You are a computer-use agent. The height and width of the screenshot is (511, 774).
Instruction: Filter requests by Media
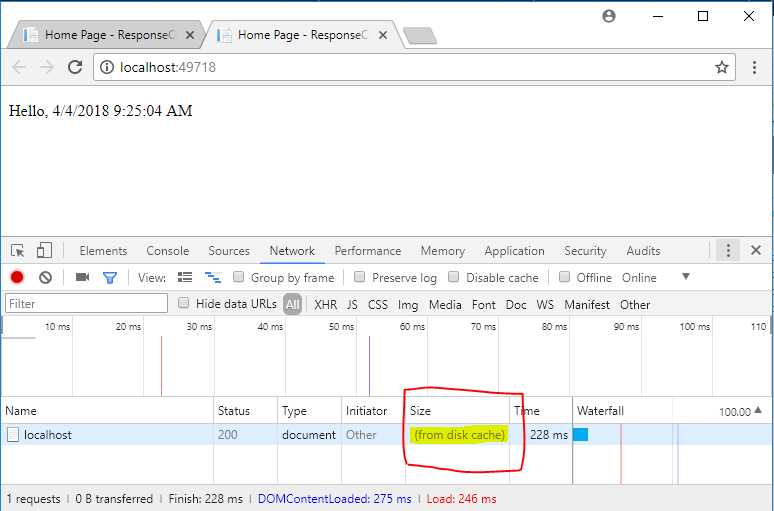pyautogui.click(x=445, y=305)
